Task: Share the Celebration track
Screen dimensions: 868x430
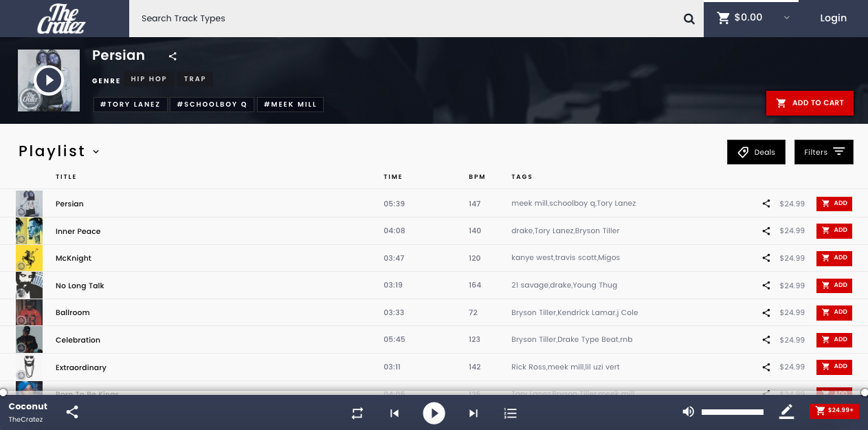Action: point(766,340)
